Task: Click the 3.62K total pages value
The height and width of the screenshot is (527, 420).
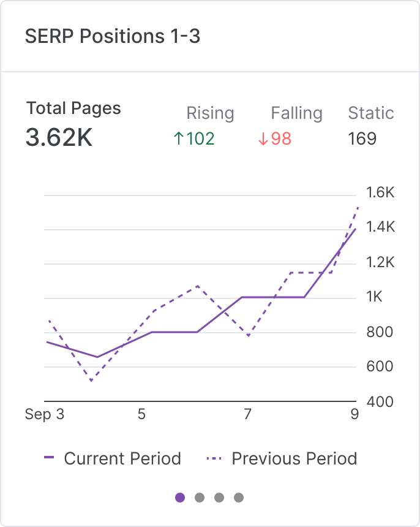Action: 59,138
